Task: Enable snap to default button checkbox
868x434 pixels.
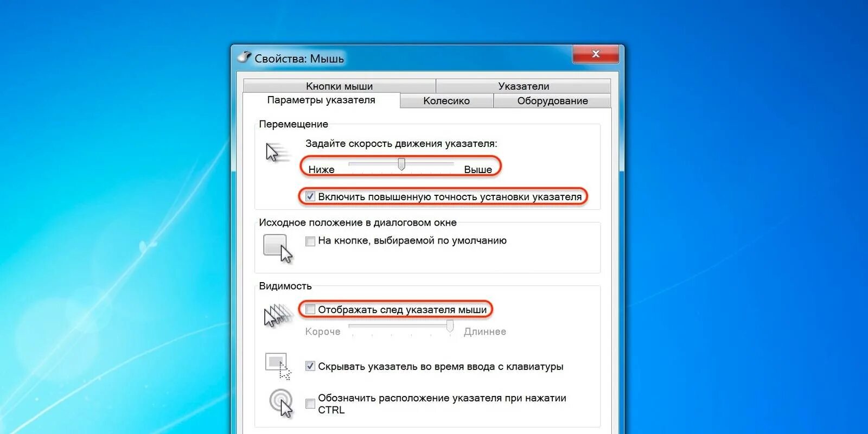Action: point(310,241)
